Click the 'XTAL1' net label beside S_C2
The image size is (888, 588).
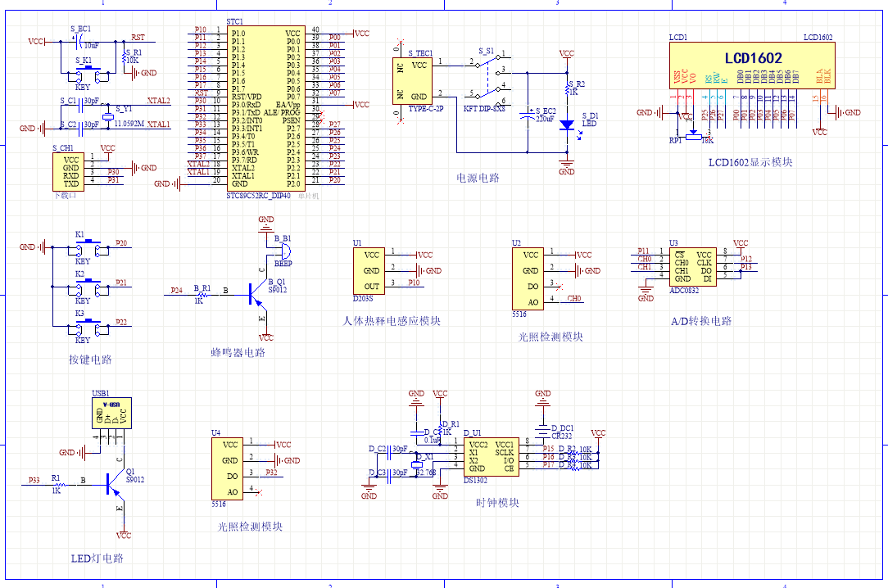[x=159, y=124]
